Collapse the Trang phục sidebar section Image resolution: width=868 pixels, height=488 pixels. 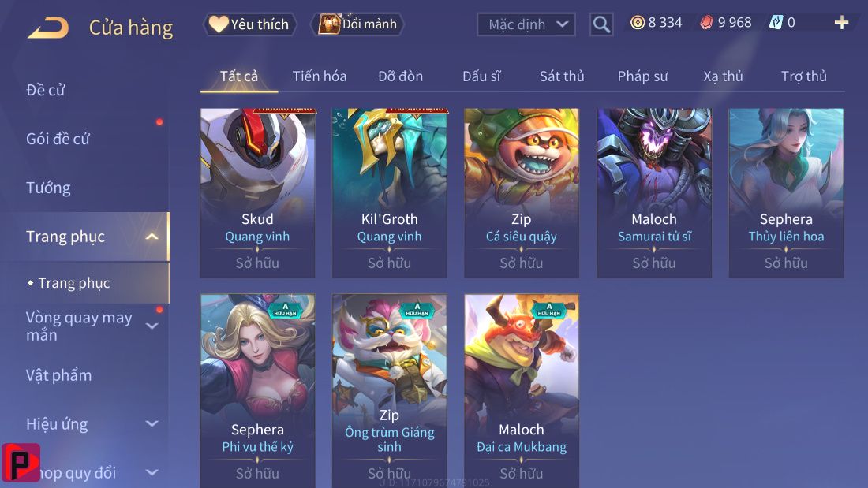(x=152, y=237)
